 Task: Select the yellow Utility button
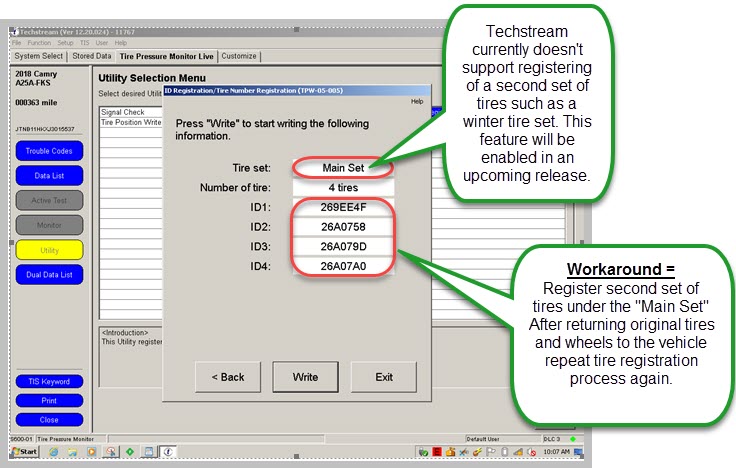[x=49, y=249]
